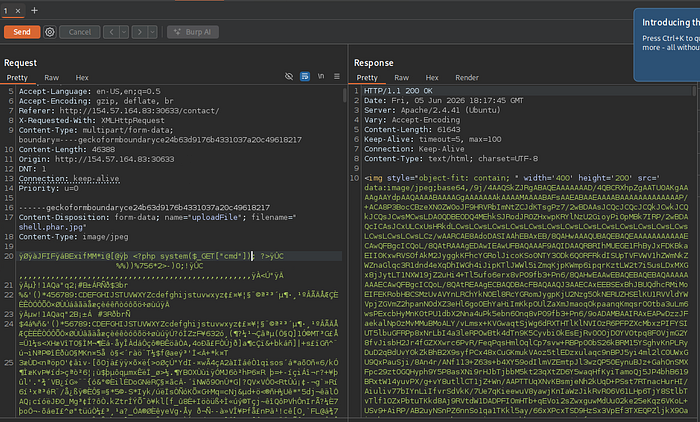Click the img tag line in response
The width and height of the screenshot is (700, 422).
coord(512,178)
